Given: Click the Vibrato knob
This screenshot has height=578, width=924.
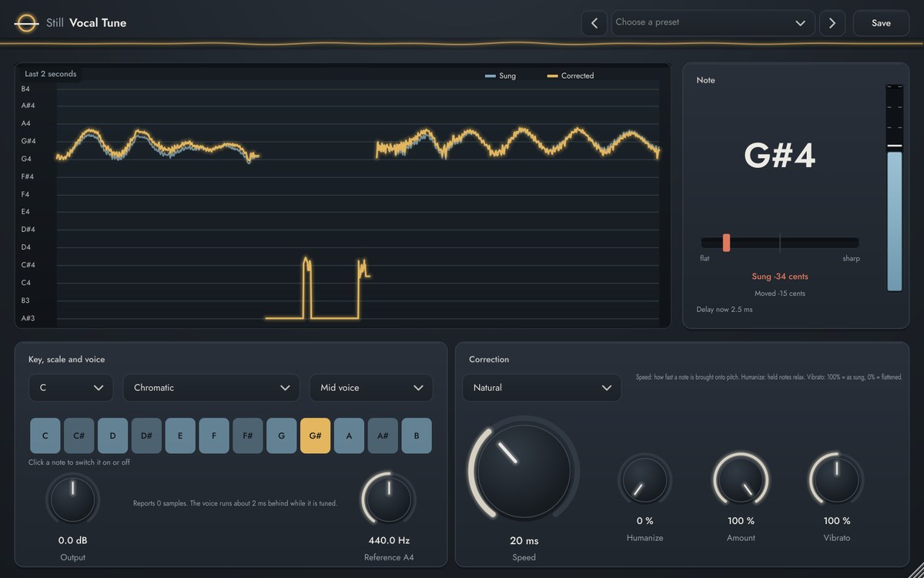Looking at the screenshot, I should [836, 479].
